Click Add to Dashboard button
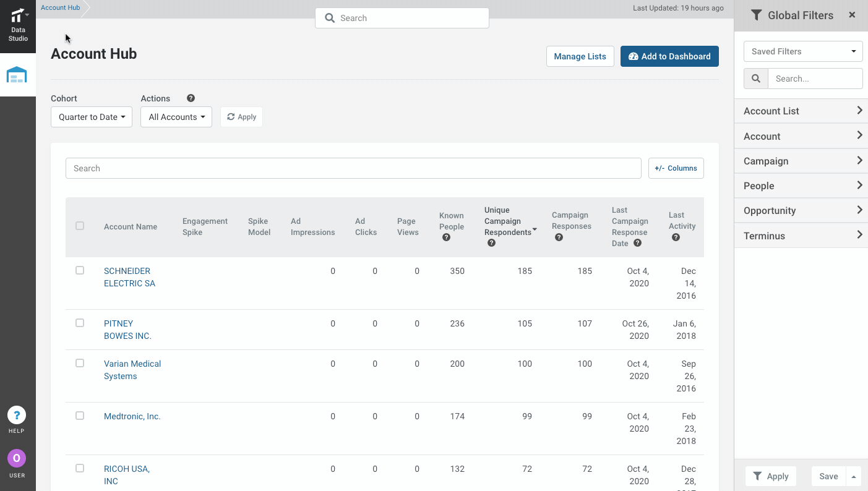This screenshot has width=868, height=491. coord(669,56)
